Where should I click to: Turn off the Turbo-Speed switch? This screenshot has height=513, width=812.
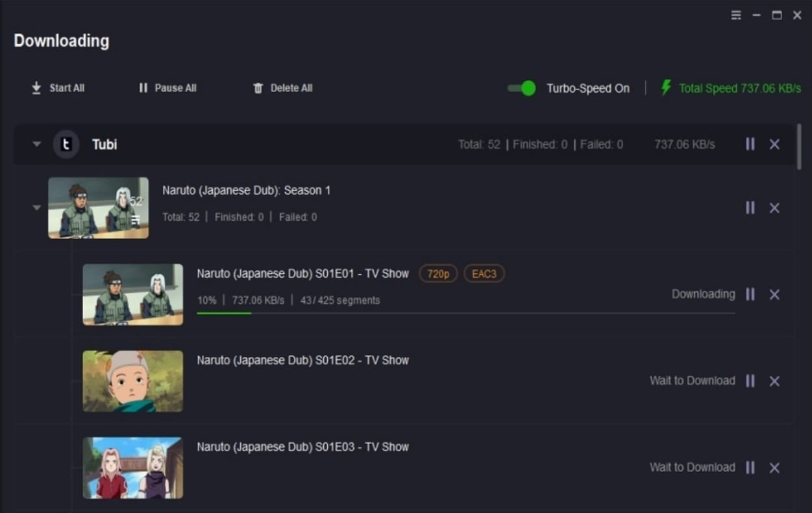coord(521,88)
